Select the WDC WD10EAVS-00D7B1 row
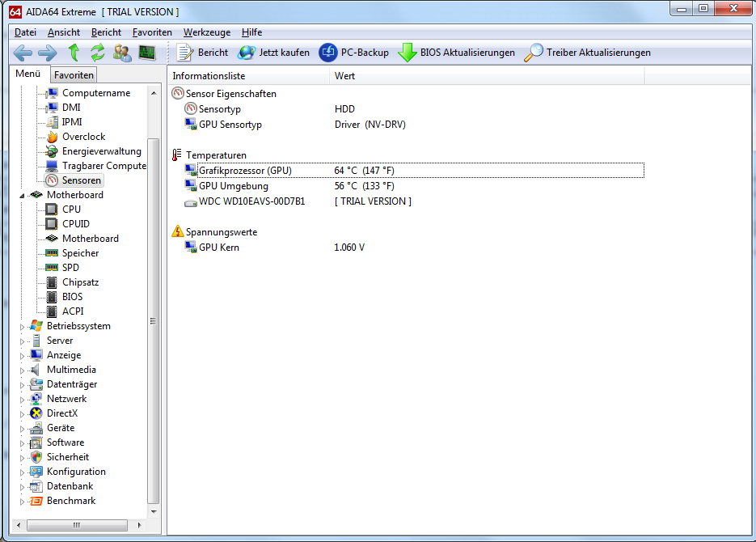 click(414, 201)
